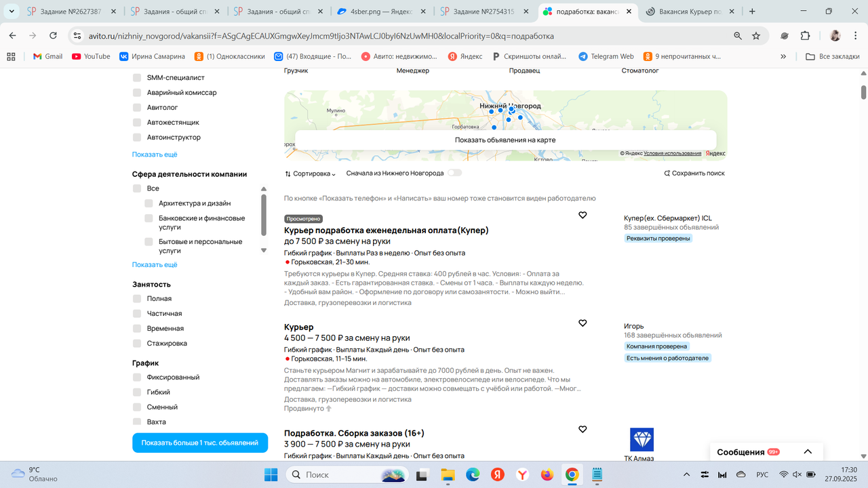868x488 pixels.
Task: Enable the Сначала из Нижнего Новгорода switch
Action: (454, 173)
